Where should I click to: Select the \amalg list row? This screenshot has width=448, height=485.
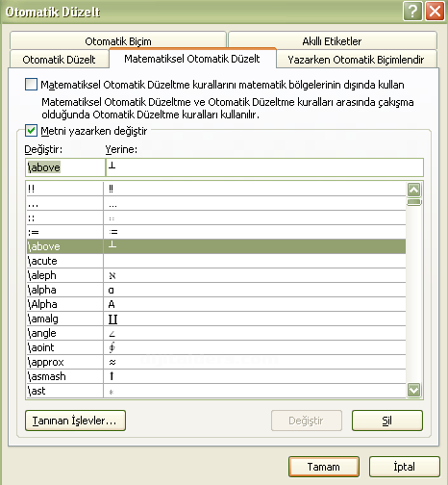coord(216,319)
